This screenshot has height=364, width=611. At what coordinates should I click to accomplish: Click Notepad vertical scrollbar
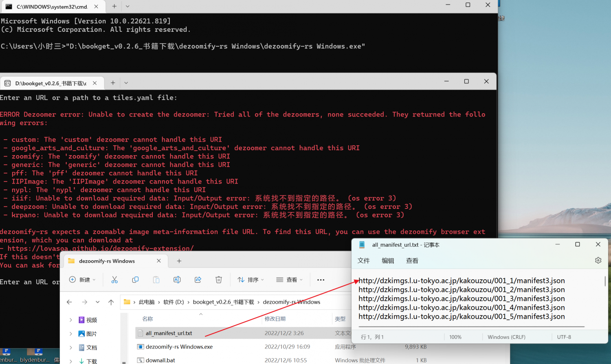click(x=605, y=281)
